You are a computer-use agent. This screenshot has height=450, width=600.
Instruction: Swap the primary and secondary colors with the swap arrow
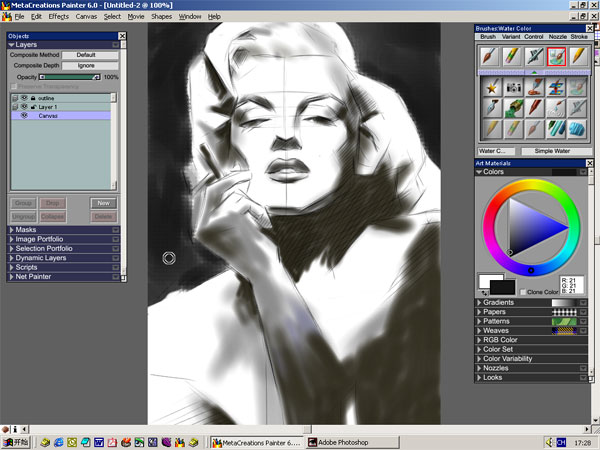click(x=485, y=293)
